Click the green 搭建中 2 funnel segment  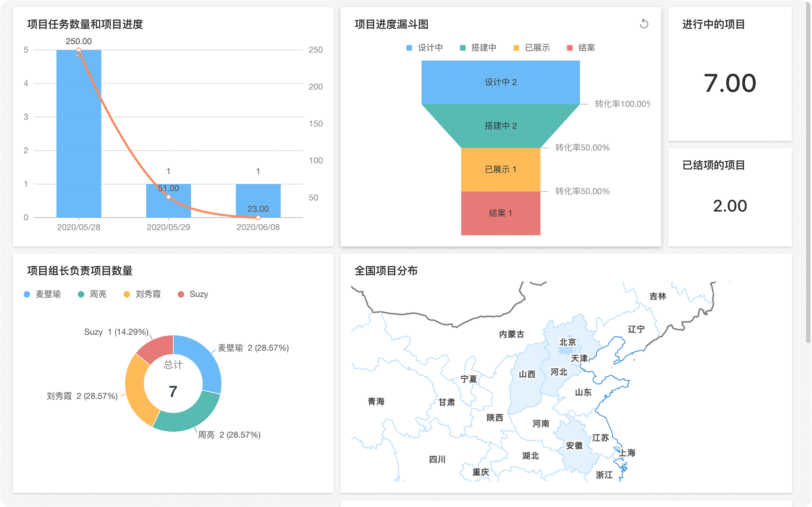(500, 126)
